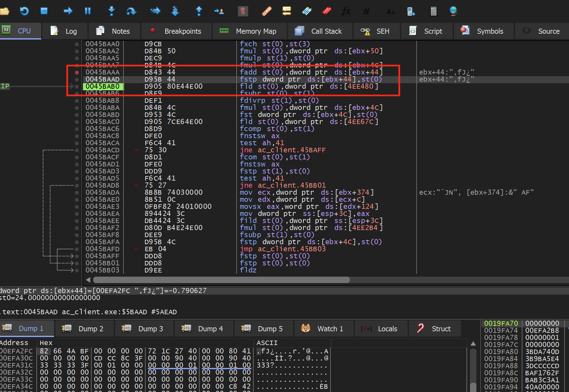Click the globe check-updates icon

(453, 11)
